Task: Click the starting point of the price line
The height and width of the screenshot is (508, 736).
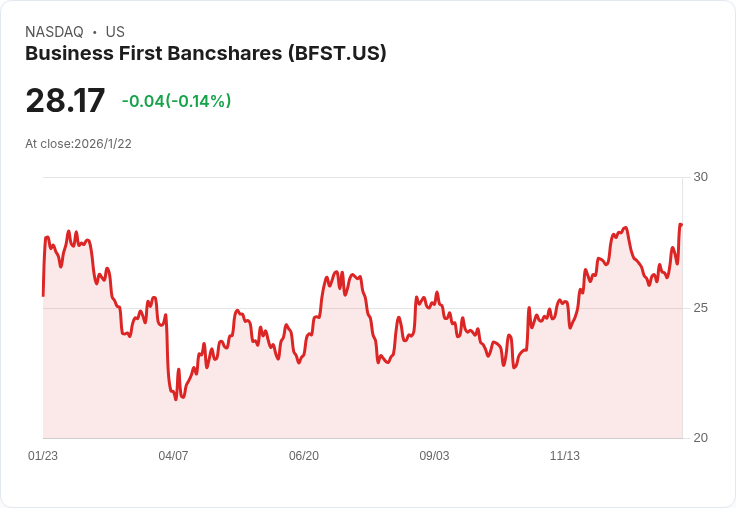Action: coord(43,296)
